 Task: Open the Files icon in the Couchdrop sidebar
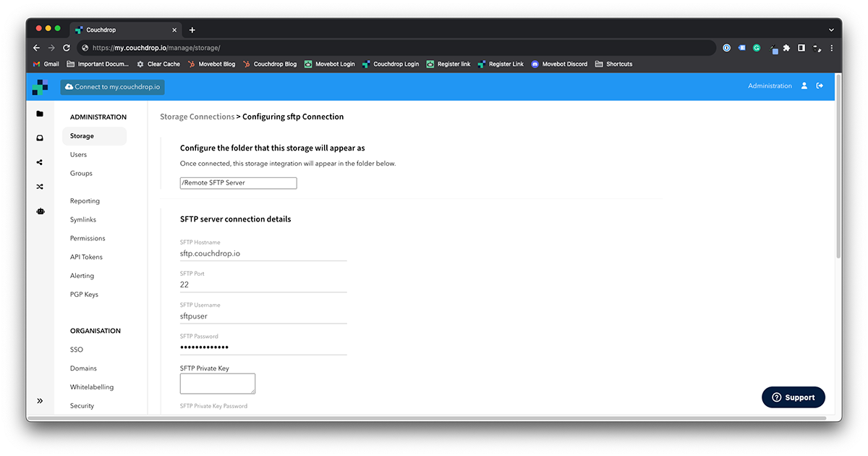pyautogui.click(x=40, y=114)
